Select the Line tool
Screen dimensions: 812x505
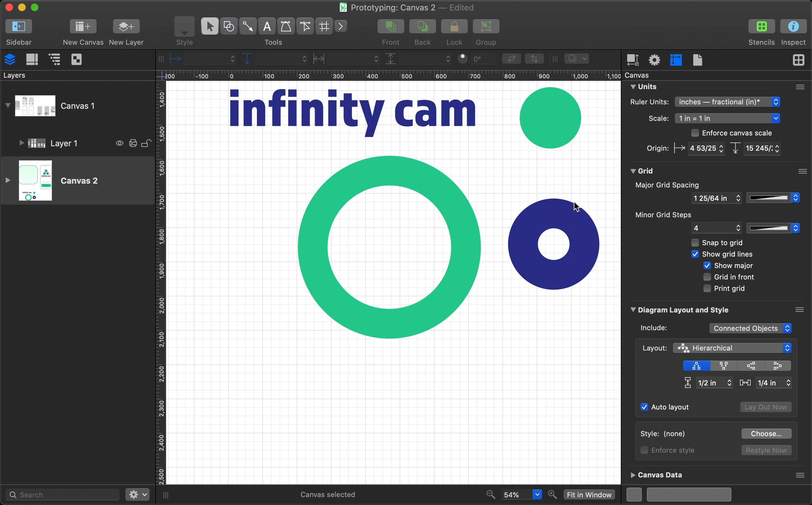pyautogui.click(x=247, y=26)
